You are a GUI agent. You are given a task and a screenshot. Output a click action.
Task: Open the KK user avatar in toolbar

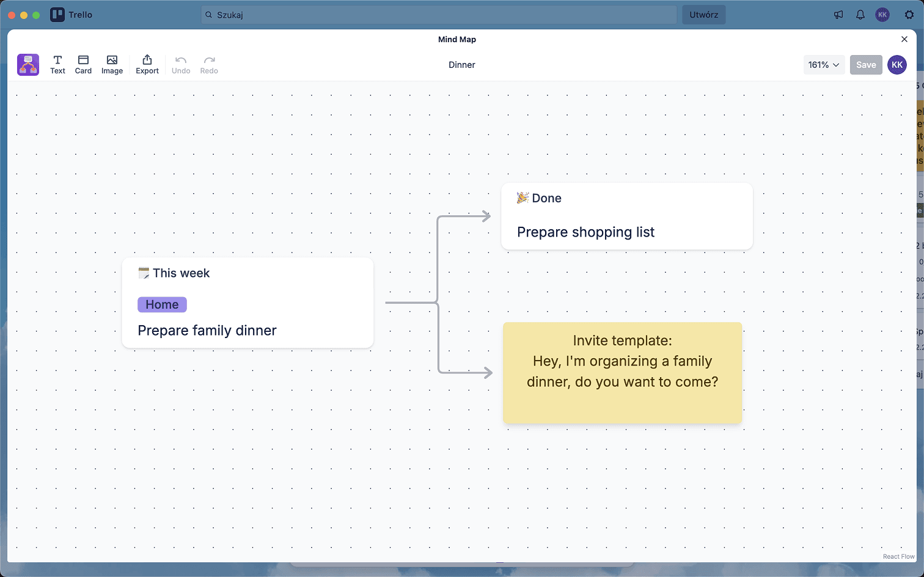coord(897,65)
